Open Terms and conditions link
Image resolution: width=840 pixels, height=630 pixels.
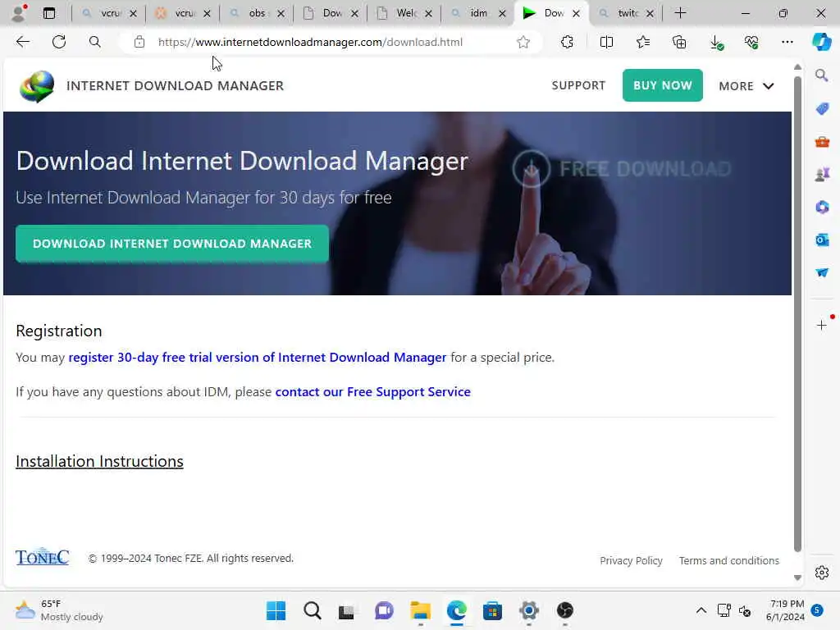pyautogui.click(x=729, y=560)
